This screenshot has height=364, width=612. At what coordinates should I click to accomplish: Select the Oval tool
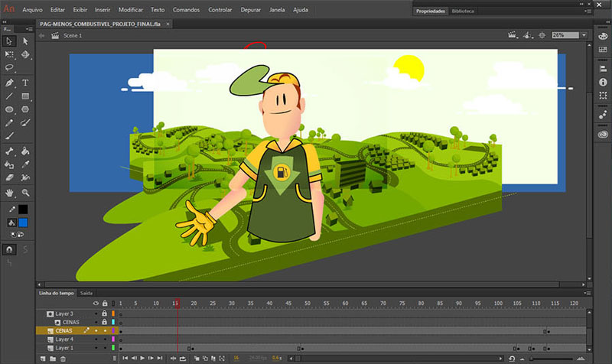[9, 109]
